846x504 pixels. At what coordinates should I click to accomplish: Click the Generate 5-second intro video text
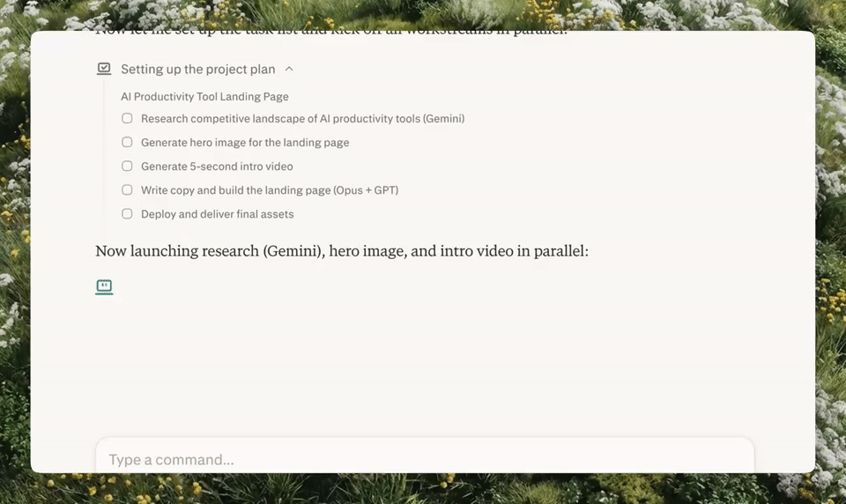(x=217, y=167)
